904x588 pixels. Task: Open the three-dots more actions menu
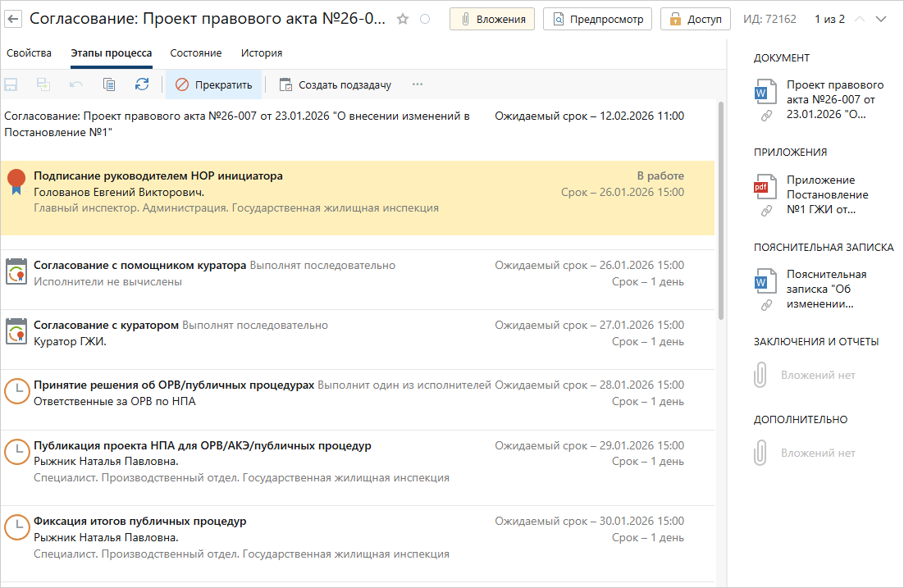point(418,84)
